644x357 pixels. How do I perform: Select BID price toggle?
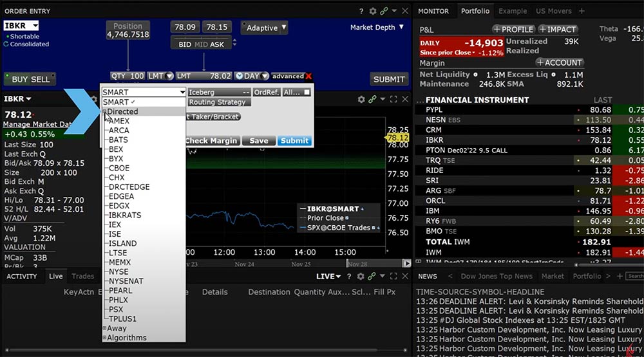(x=185, y=44)
